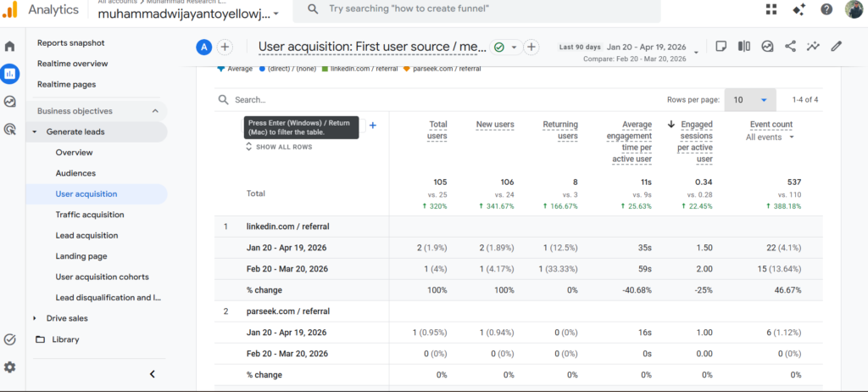Collapse sidebar with left chevron
The image size is (868, 392).
(x=153, y=374)
